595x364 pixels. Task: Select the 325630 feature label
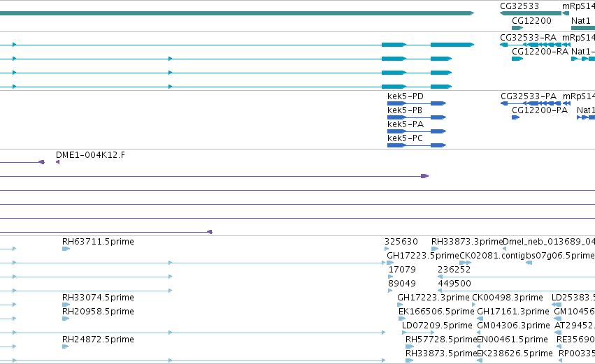coord(401,242)
